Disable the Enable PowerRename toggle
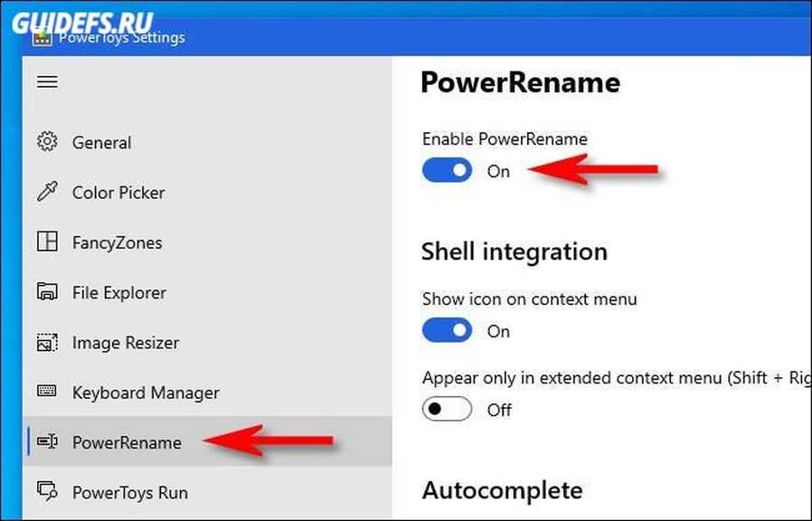The width and height of the screenshot is (812, 521). point(447,171)
